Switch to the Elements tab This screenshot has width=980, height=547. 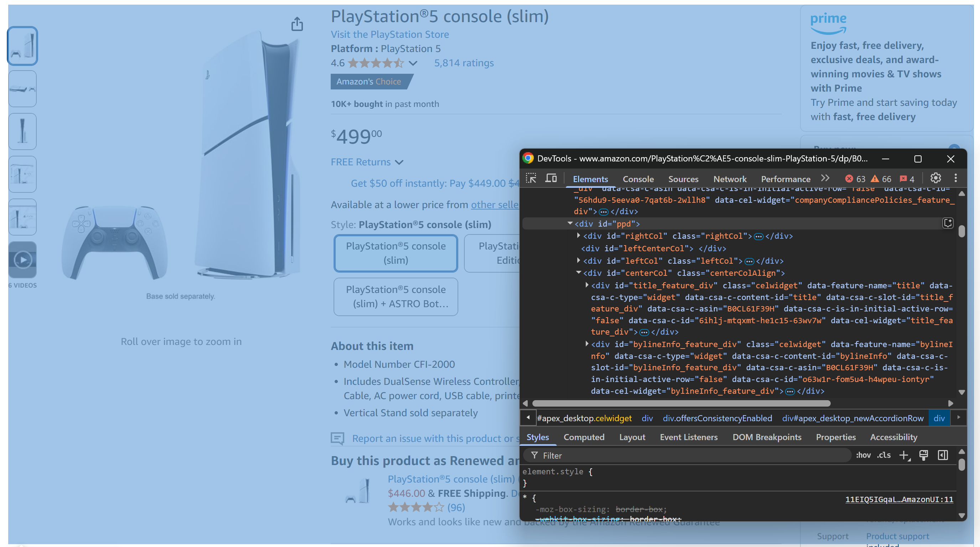coord(590,179)
